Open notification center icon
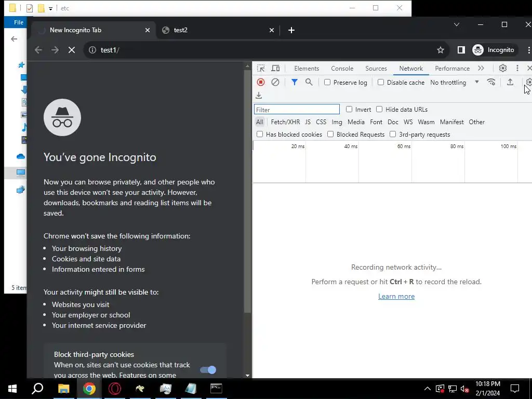This screenshot has width=532, height=399. (x=515, y=389)
